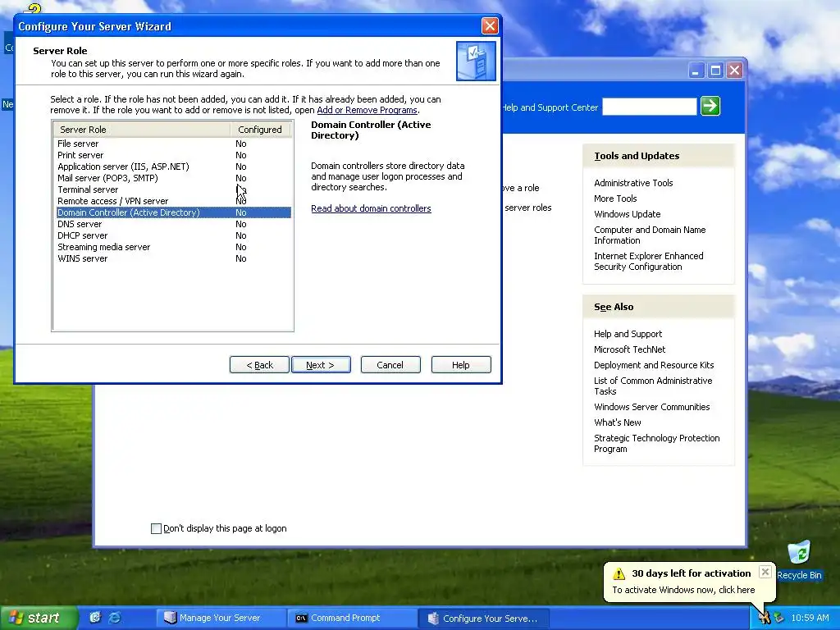This screenshot has width=840, height=630.
Task: Select Domain Controller (Active Directory) role
Action: click(x=174, y=212)
